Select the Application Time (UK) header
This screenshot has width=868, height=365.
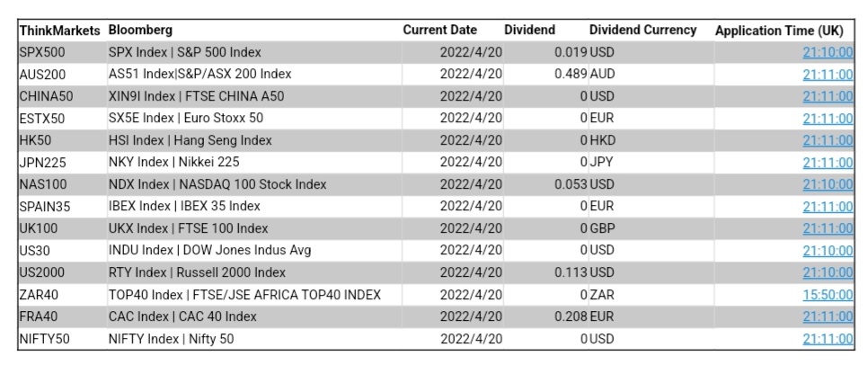tap(784, 31)
